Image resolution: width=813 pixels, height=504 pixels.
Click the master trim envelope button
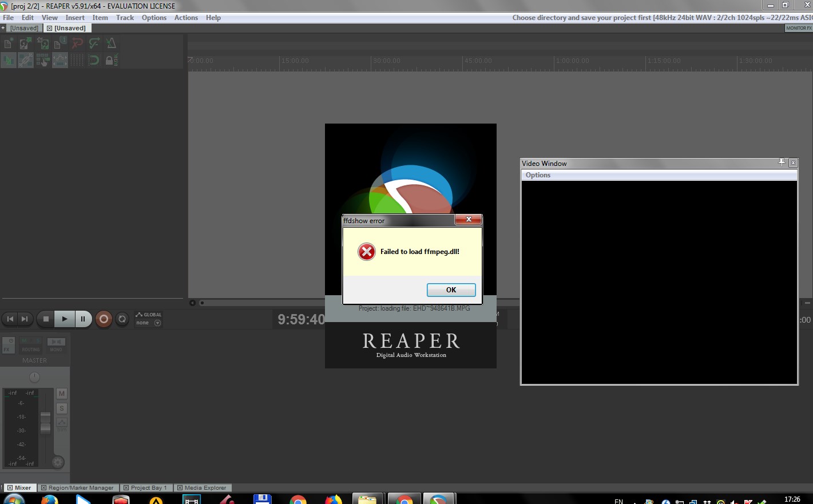(x=62, y=423)
